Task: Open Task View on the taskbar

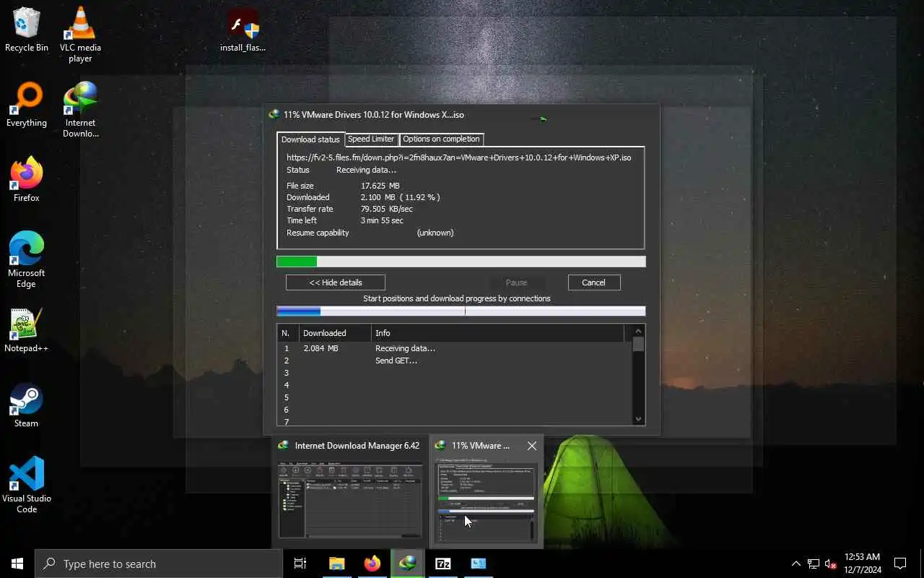Action: tap(300, 564)
